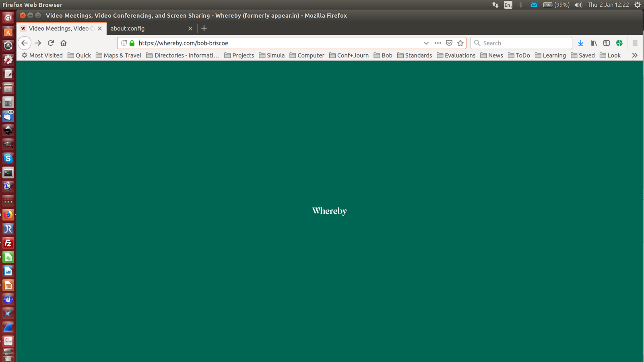Viewport: 644px width, 362px height.
Task: Open the Library view icon
Action: pos(594,43)
